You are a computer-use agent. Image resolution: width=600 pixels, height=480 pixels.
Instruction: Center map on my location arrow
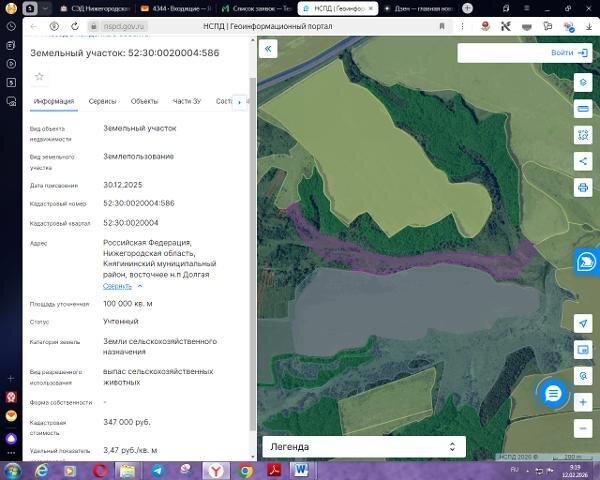583,323
